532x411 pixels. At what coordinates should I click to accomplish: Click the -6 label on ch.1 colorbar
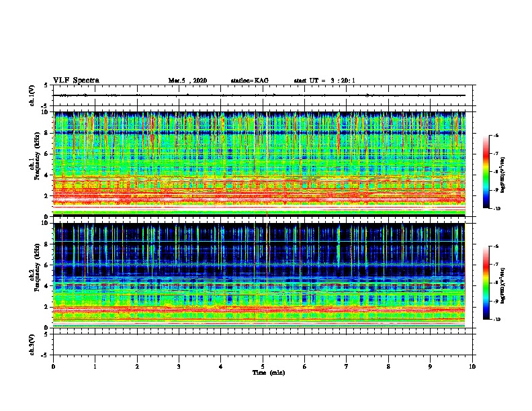496,135
